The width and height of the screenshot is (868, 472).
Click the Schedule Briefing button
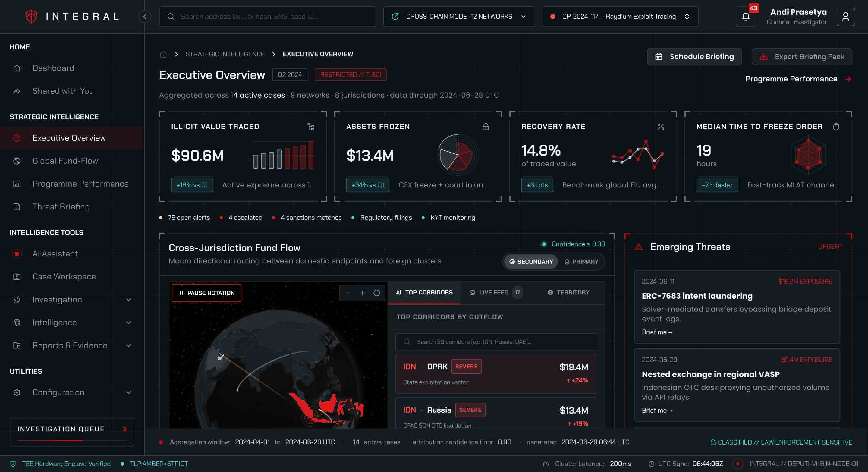[694, 57]
